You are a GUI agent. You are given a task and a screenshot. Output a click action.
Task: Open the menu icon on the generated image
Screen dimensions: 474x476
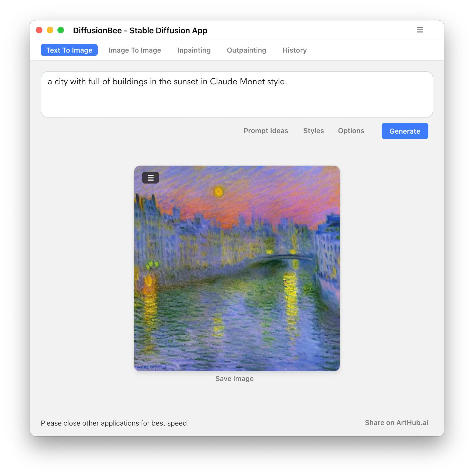151,178
